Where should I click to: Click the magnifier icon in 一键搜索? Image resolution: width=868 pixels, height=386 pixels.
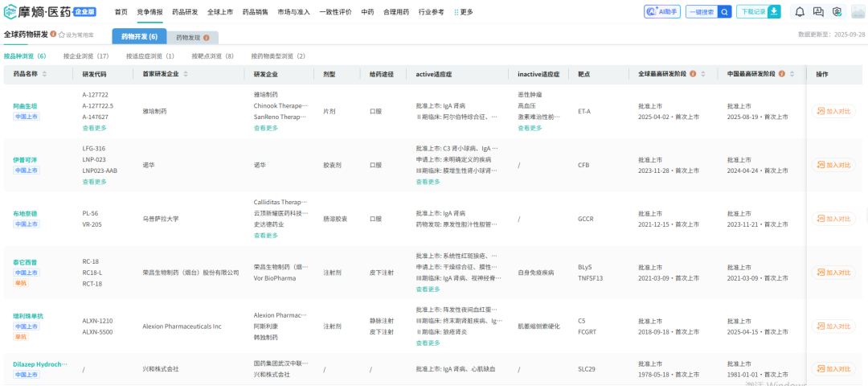(x=724, y=11)
